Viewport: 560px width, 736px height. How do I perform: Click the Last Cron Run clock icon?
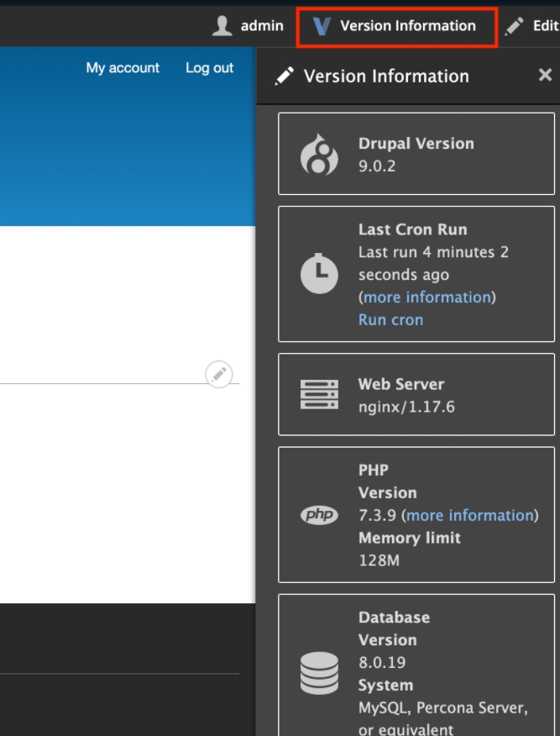(320, 271)
